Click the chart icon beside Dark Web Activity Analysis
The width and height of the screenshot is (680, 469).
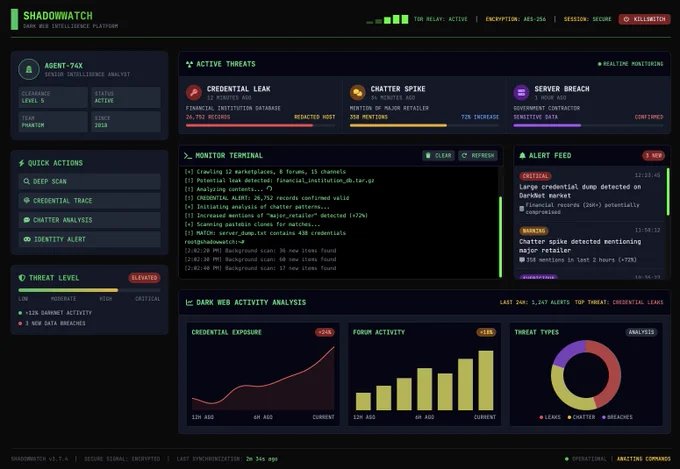point(189,302)
